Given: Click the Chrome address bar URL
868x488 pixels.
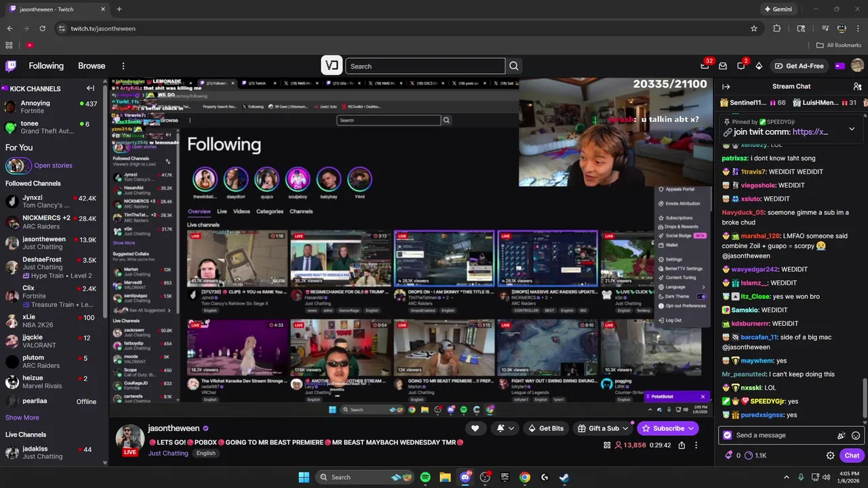Looking at the screenshot, I should (103, 28).
